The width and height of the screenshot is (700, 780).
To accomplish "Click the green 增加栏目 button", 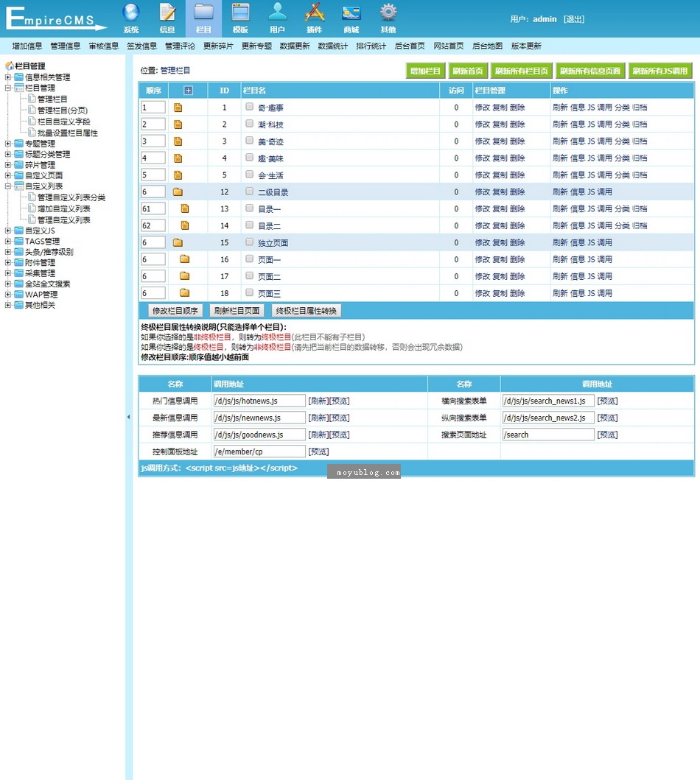I will click(x=425, y=71).
